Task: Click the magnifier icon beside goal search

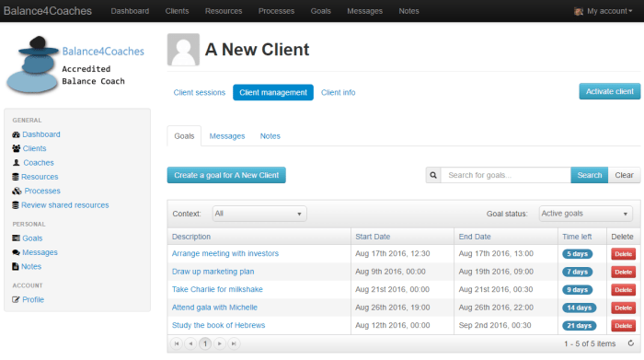Action: coord(433,175)
